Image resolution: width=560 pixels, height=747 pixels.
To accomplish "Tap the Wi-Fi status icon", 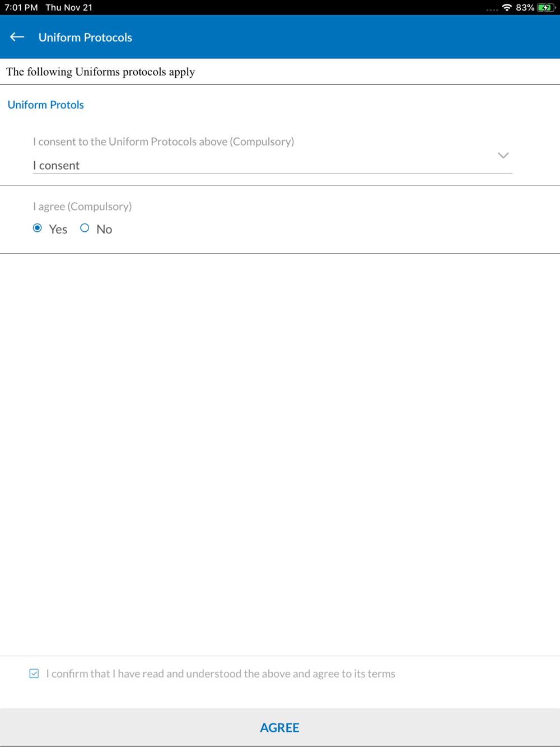I will click(x=507, y=8).
